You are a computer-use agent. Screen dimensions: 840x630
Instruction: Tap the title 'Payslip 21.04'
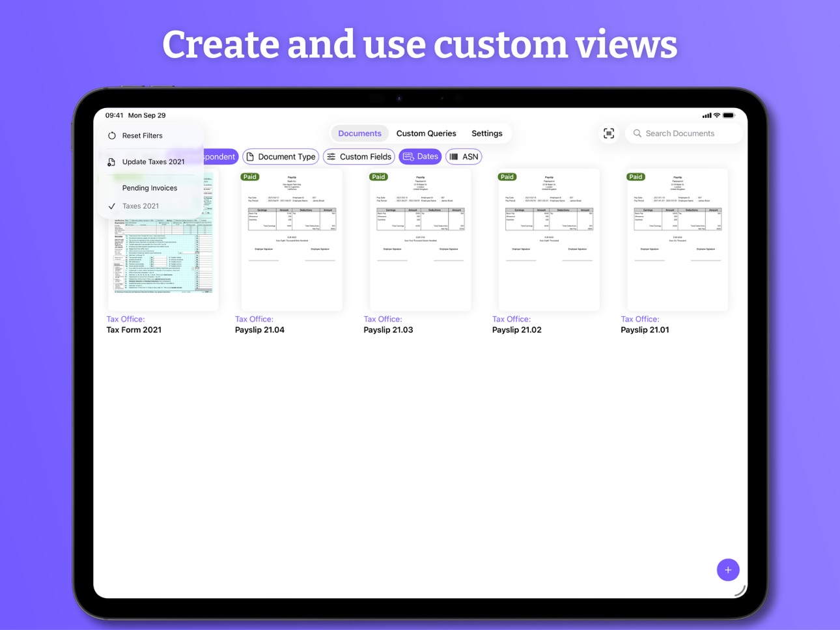tap(260, 330)
